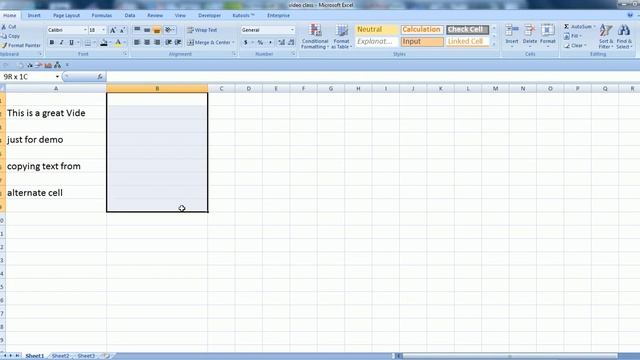Set Top Align vertical alignment
Viewport: 640px width, 360px height.
pos(137,30)
